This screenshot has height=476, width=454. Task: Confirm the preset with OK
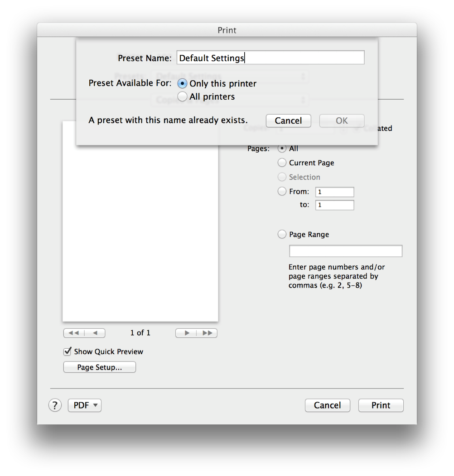pyautogui.click(x=342, y=120)
